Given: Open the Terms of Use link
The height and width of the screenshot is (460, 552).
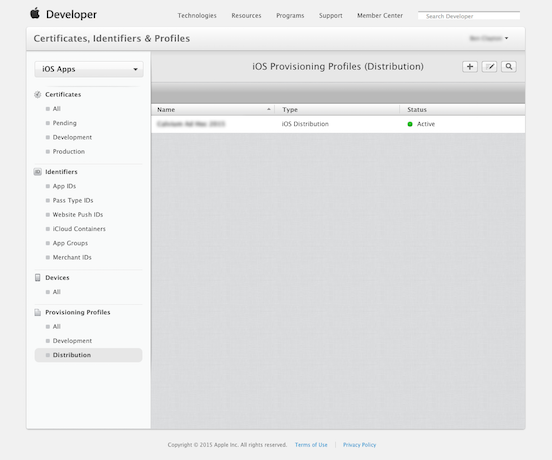Looking at the screenshot, I should (311, 445).
